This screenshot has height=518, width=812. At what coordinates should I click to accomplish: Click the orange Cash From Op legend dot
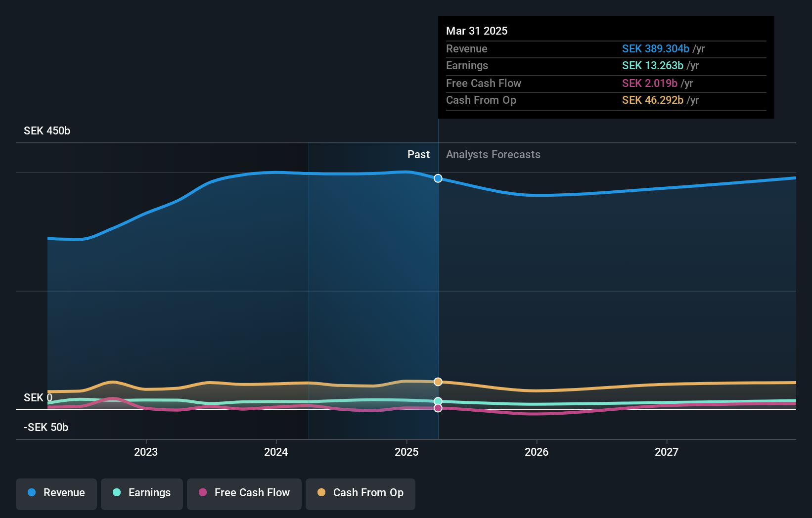(321, 493)
